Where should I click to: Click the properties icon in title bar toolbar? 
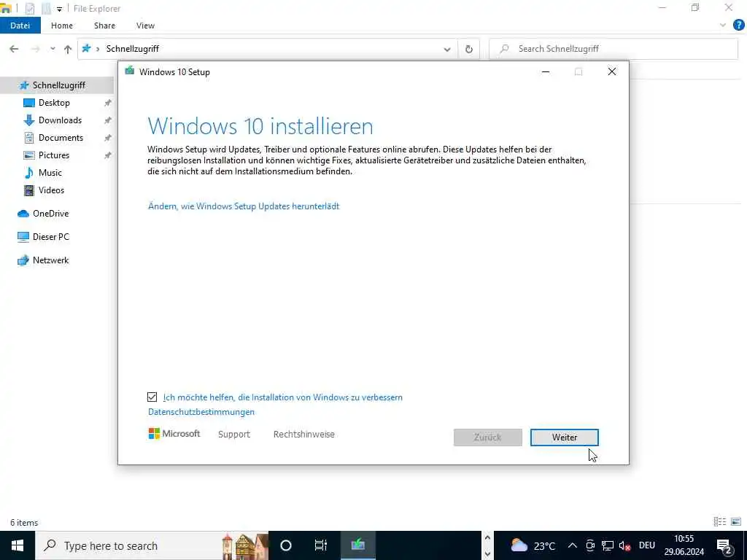(29, 8)
